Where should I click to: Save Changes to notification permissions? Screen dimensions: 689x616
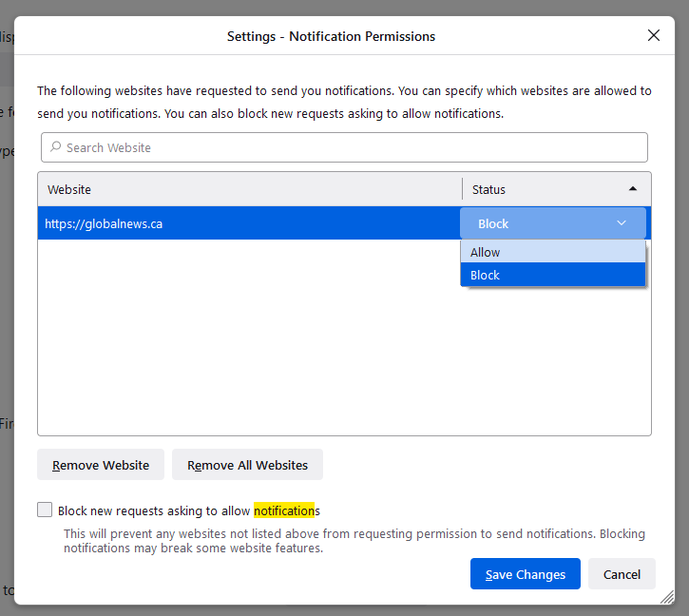[525, 574]
